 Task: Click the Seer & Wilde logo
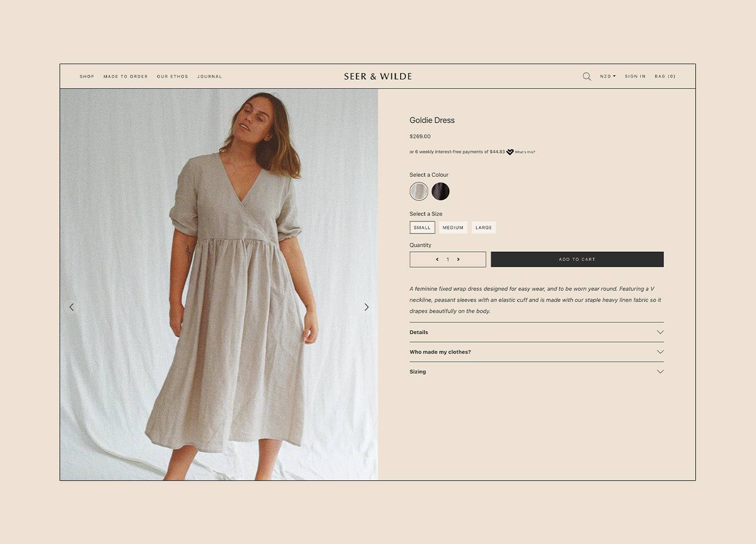click(x=378, y=76)
